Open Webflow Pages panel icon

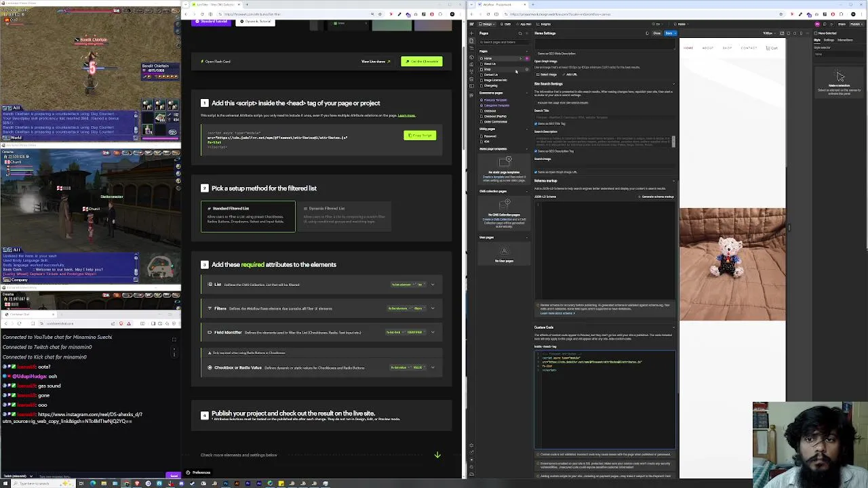(471, 41)
